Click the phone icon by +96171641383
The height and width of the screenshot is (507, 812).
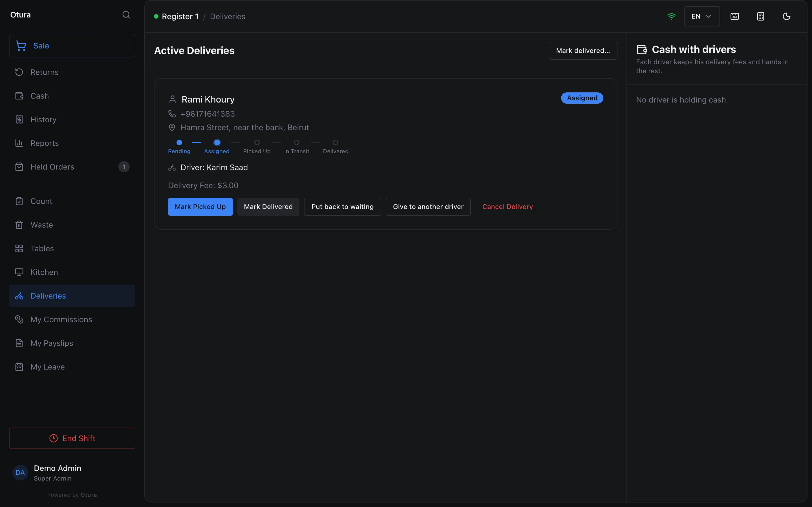click(172, 114)
